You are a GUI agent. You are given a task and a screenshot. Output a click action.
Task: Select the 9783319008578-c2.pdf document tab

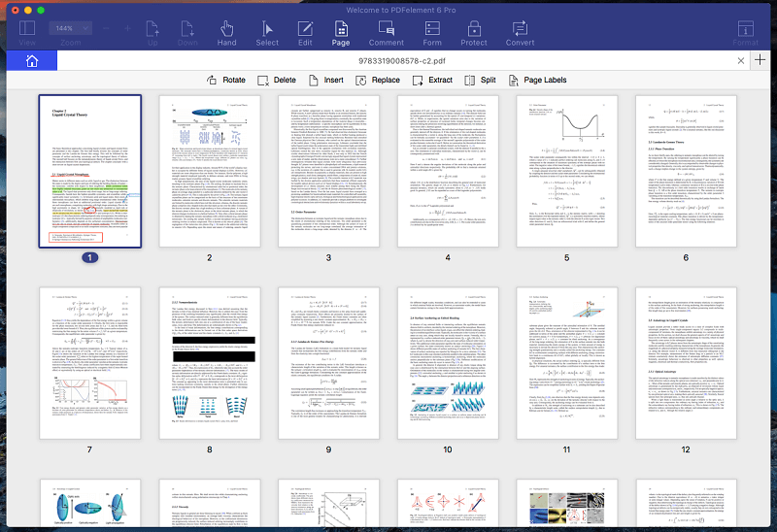coord(402,61)
